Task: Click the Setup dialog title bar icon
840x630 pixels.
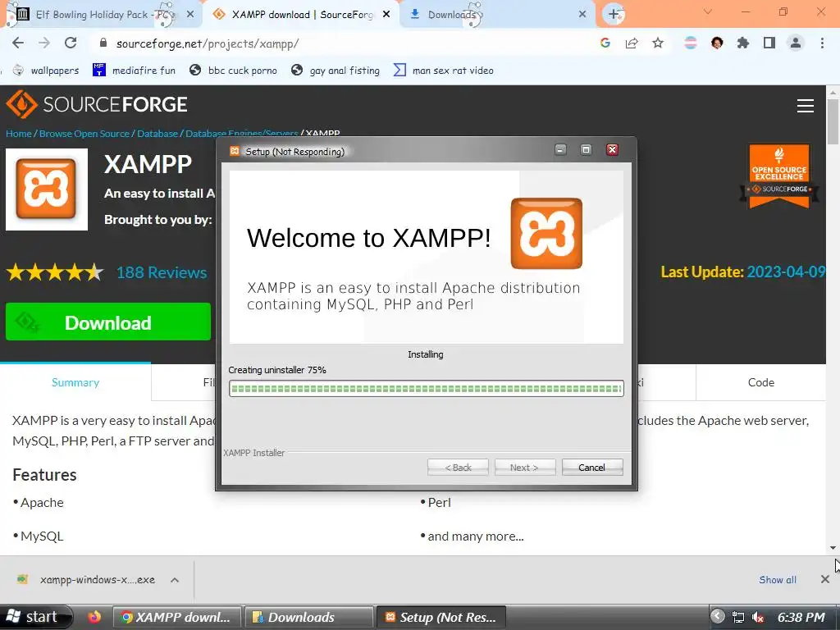Action: [234, 151]
